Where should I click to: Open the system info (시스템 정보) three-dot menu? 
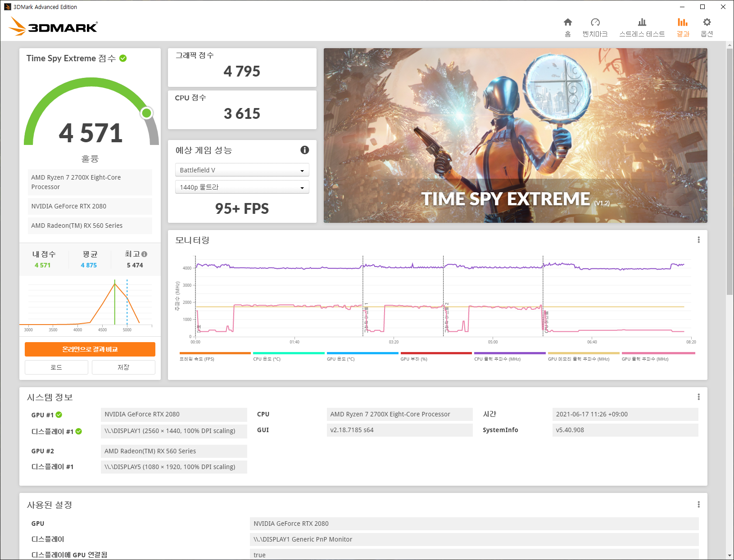[x=698, y=397]
